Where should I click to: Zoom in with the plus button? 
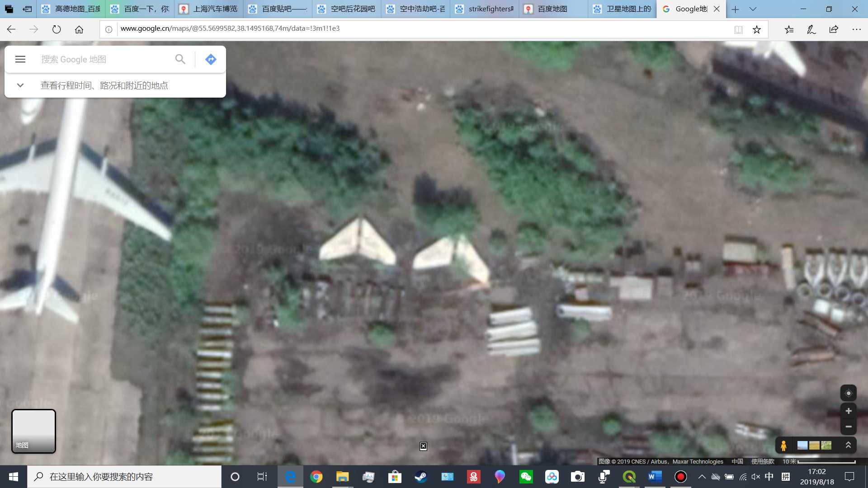pos(848,411)
